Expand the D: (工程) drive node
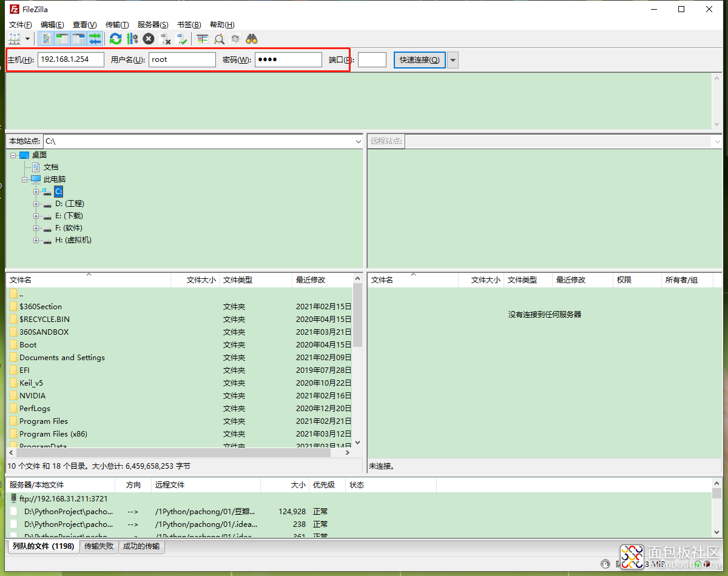This screenshot has height=576, width=728. coord(36,204)
